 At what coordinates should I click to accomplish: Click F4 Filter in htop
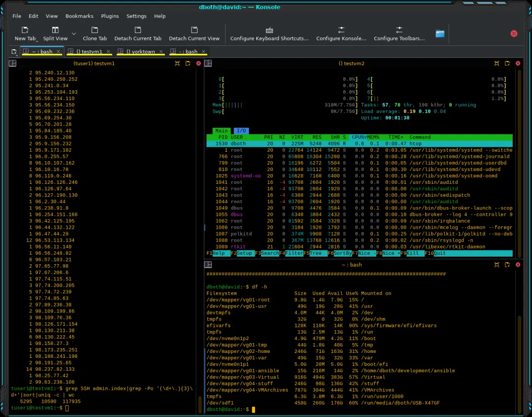click(291, 253)
